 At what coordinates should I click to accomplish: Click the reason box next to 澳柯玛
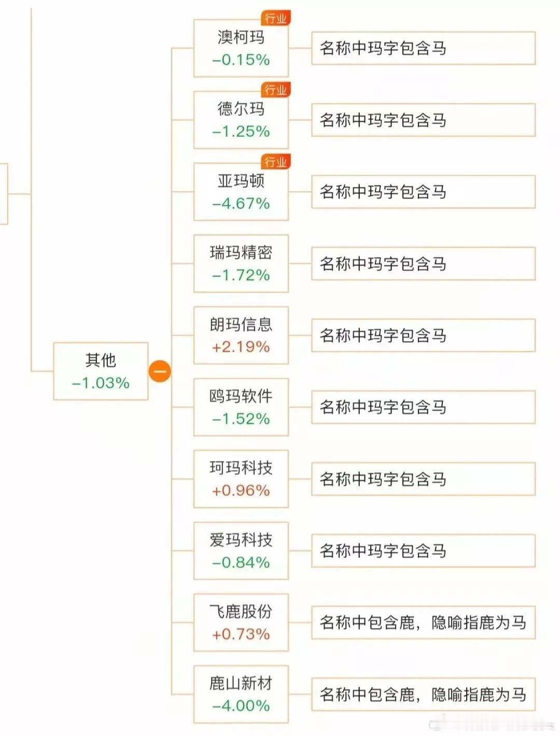[x=423, y=48]
